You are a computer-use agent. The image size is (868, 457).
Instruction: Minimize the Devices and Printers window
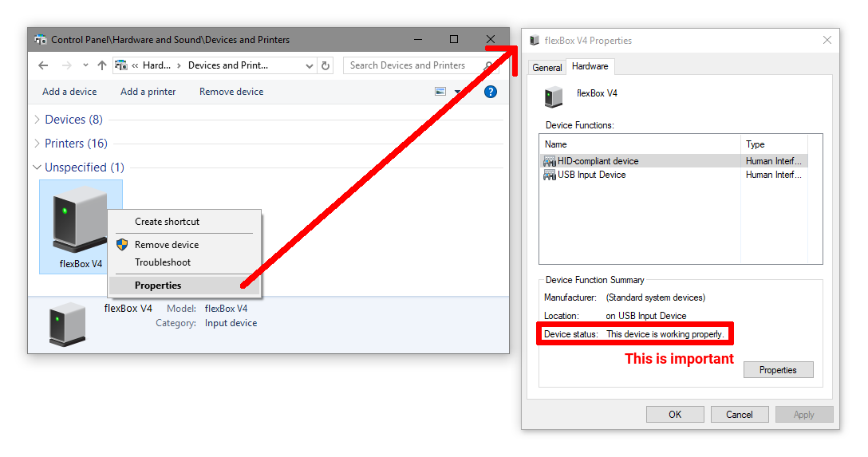(418, 39)
